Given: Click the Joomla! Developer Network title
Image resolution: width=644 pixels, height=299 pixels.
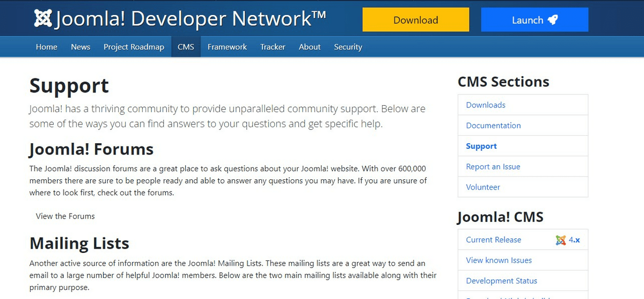Looking at the screenshot, I should point(191,19).
